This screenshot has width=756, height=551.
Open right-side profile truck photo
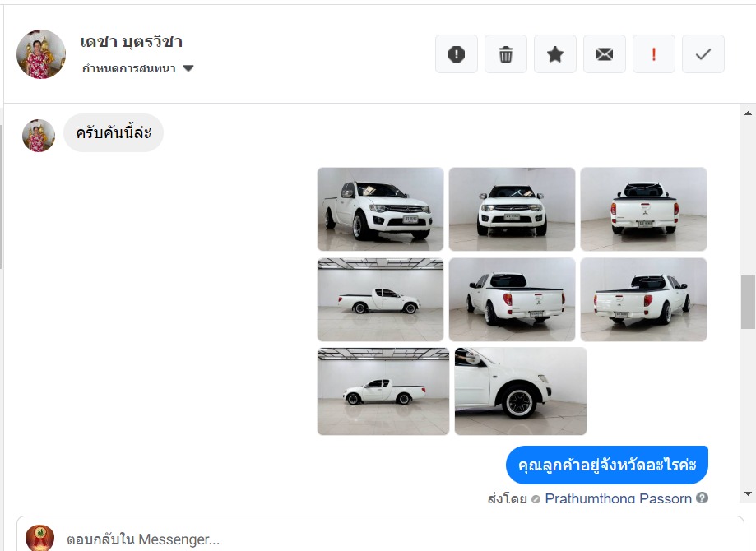pyautogui.click(x=380, y=299)
